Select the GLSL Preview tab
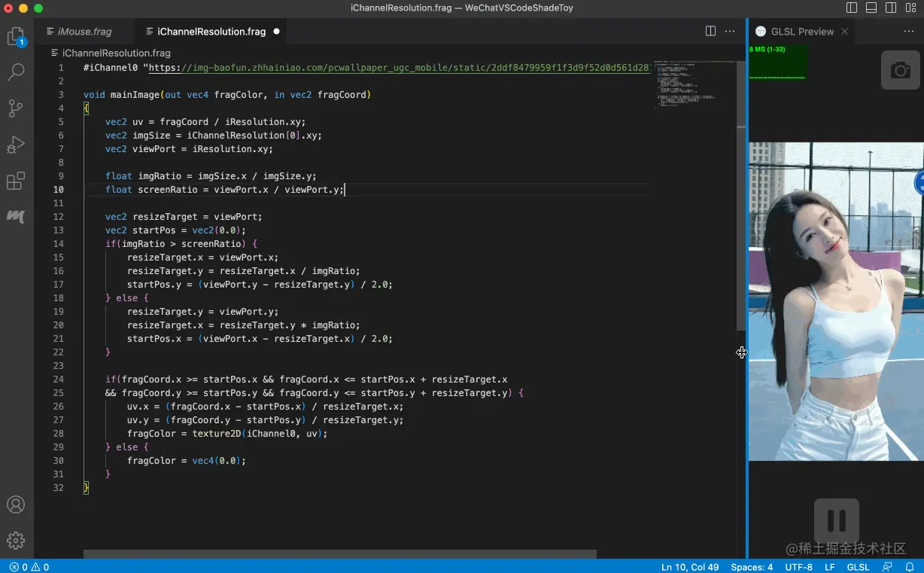The height and width of the screenshot is (573, 924). pyautogui.click(x=802, y=32)
